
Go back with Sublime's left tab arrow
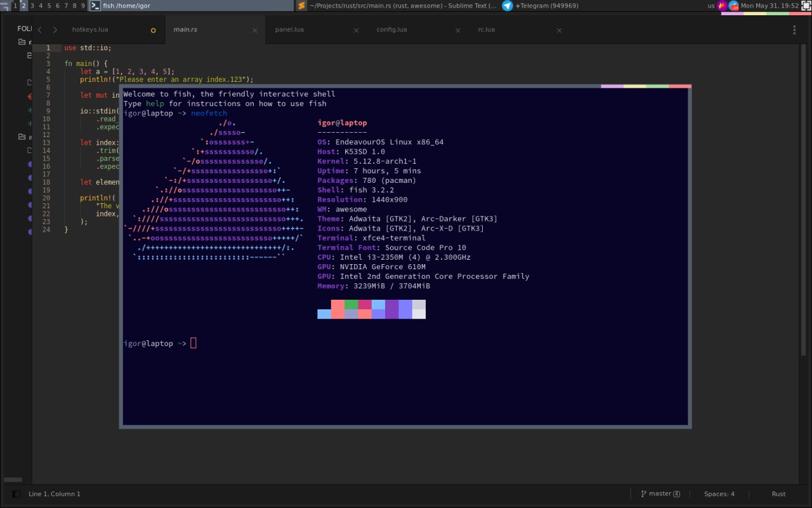39,30
